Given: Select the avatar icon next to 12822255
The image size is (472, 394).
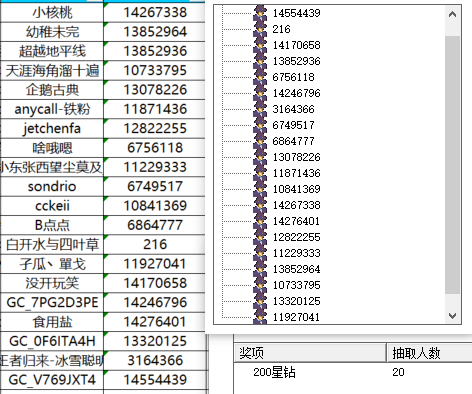Looking at the screenshot, I should (x=260, y=237).
